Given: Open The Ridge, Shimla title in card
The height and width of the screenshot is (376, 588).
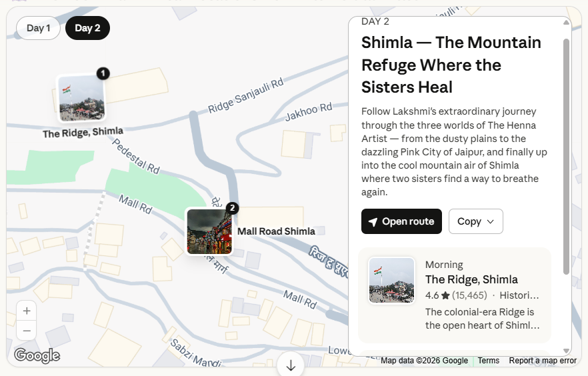Looking at the screenshot, I should tap(471, 279).
